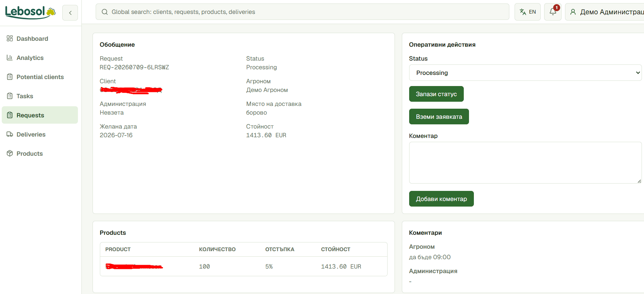644x294 pixels.
Task: Go to Potential clients
Action: pyautogui.click(x=40, y=77)
